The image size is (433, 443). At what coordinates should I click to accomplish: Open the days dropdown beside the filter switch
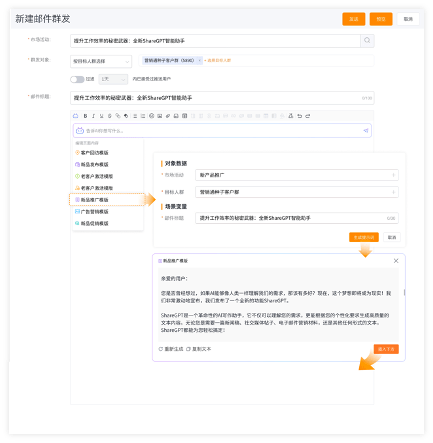[x=113, y=79]
